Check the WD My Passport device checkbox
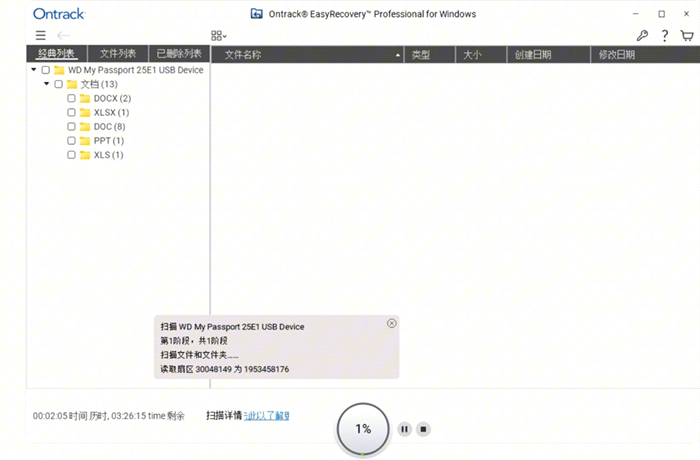The image size is (700, 460). 46,70
